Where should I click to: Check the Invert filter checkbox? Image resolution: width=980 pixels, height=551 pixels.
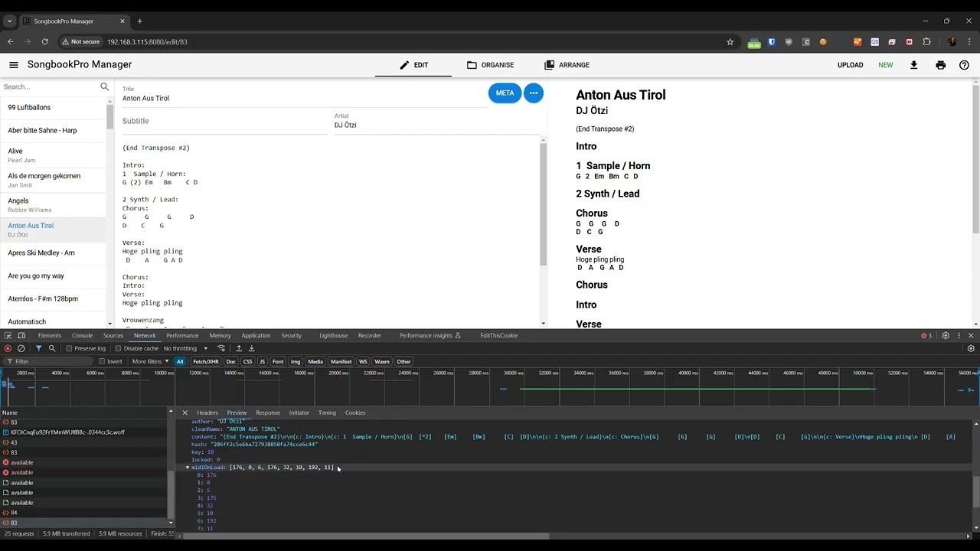[x=102, y=361]
